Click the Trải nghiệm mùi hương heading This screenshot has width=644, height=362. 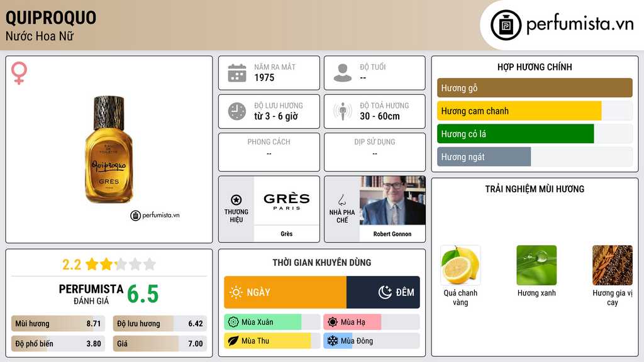click(535, 189)
